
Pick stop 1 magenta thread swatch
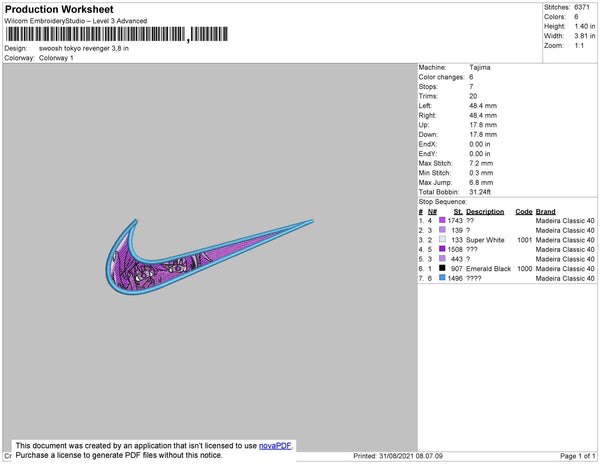click(442, 220)
